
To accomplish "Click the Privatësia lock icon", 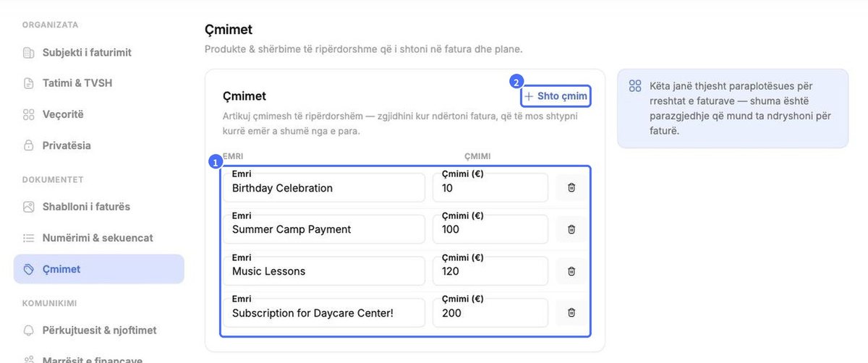I will tap(29, 145).
